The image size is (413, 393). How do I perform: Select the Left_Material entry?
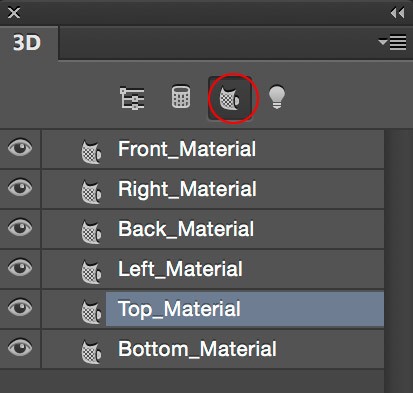click(213, 269)
